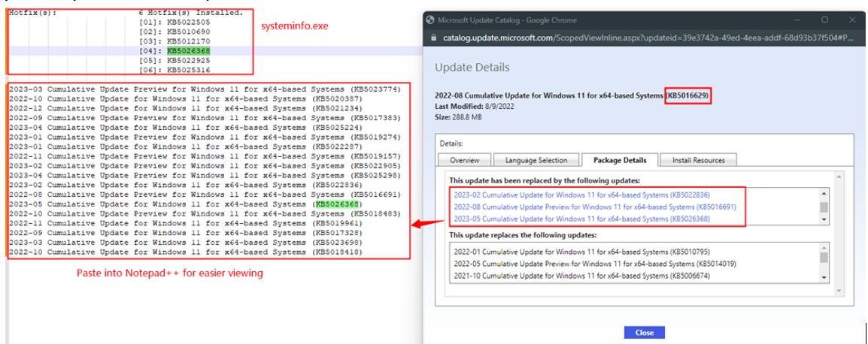This screenshot has height=344, width=868.
Task: Click the KB5006674 2021-10 update entry
Action: (x=582, y=276)
